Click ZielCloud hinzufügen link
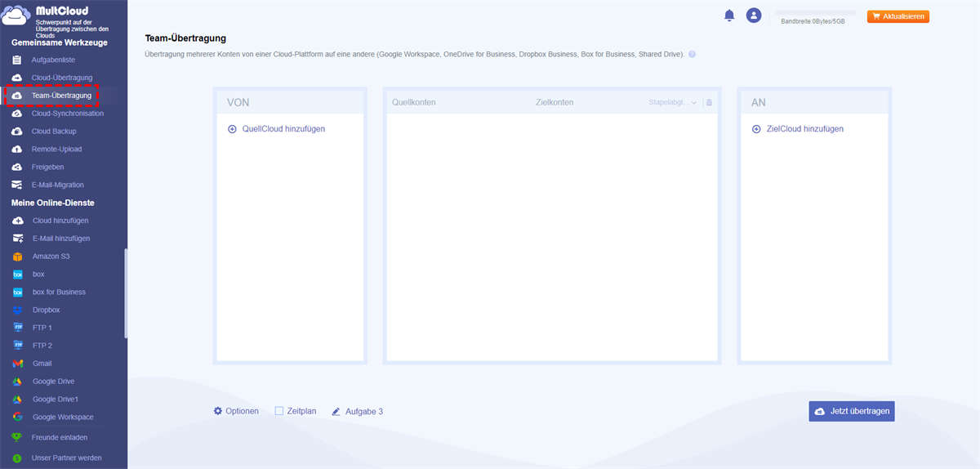The height and width of the screenshot is (469, 980). pyautogui.click(x=805, y=129)
